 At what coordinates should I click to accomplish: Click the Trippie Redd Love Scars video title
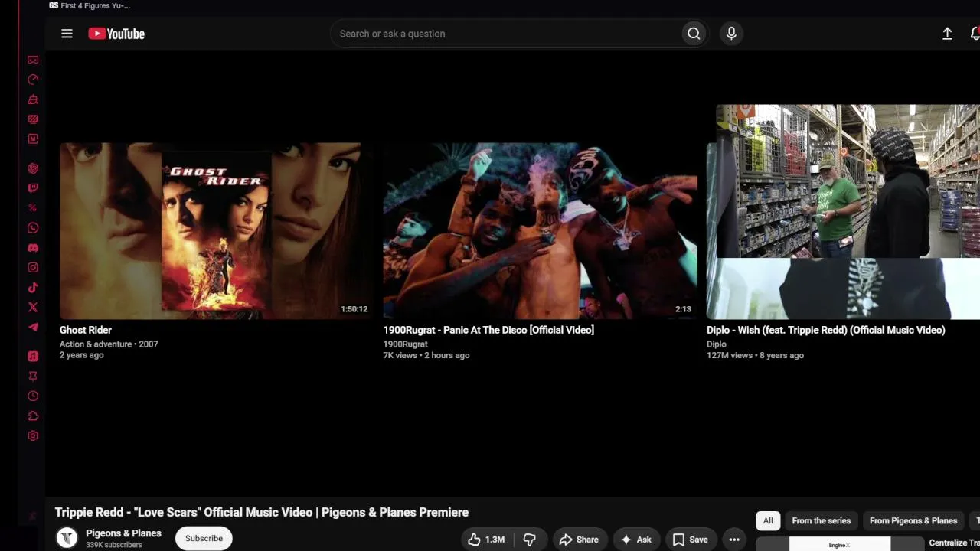(x=262, y=512)
